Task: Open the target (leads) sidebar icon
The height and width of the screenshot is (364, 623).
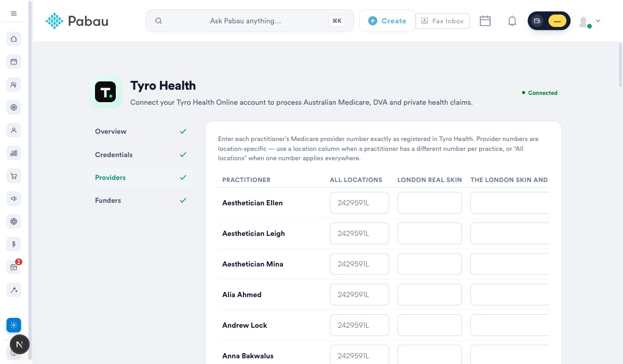Action: (14, 107)
